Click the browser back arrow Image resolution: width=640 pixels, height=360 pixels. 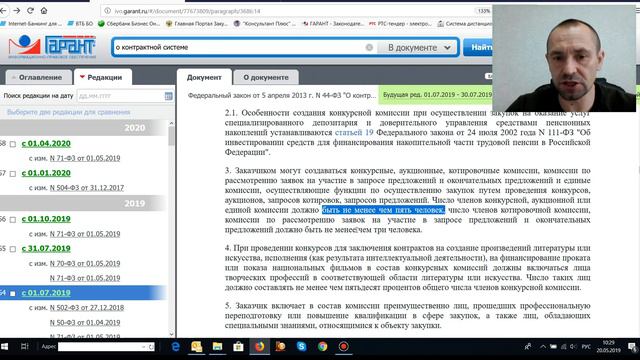coord(3,11)
